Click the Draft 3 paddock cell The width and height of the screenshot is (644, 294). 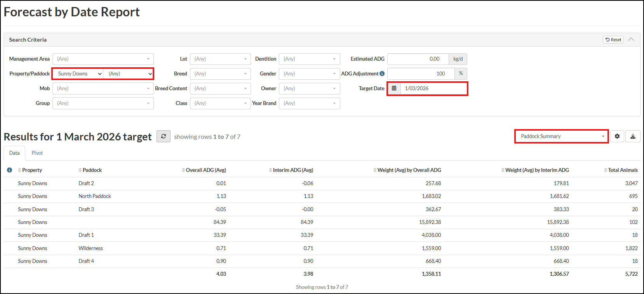point(86,210)
